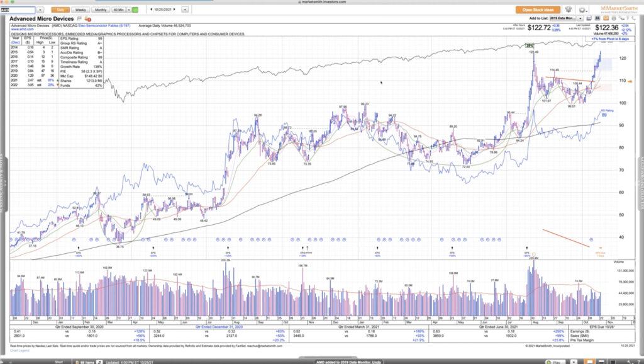Click the 122.49 price peak label
Screen dimensions: 644x364
click(533, 52)
